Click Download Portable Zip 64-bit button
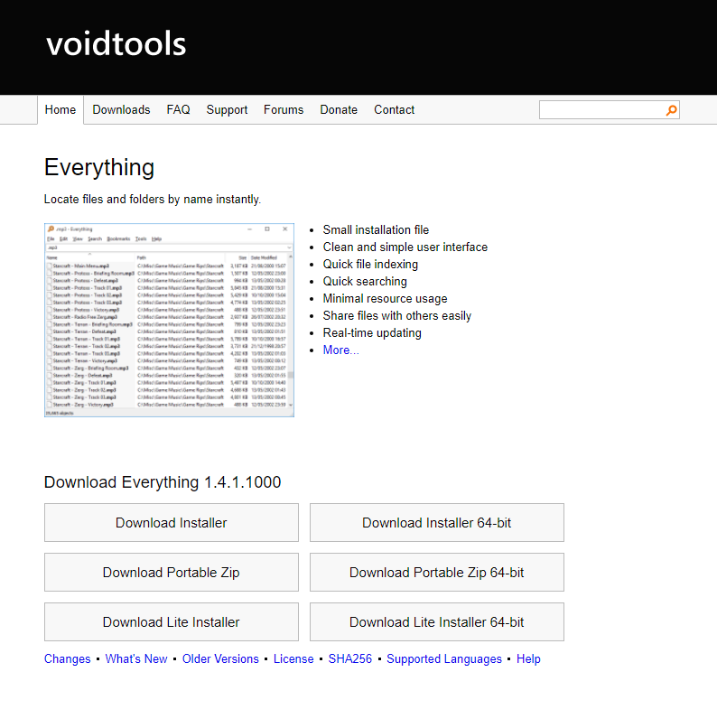 tap(437, 572)
